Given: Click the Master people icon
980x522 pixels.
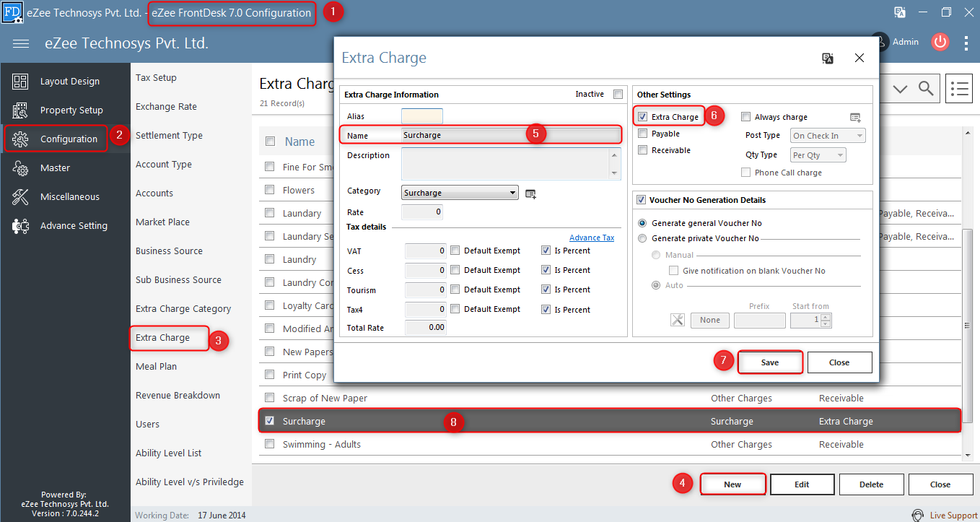Looking at the screenshot, I should click(x=20, y=168).
